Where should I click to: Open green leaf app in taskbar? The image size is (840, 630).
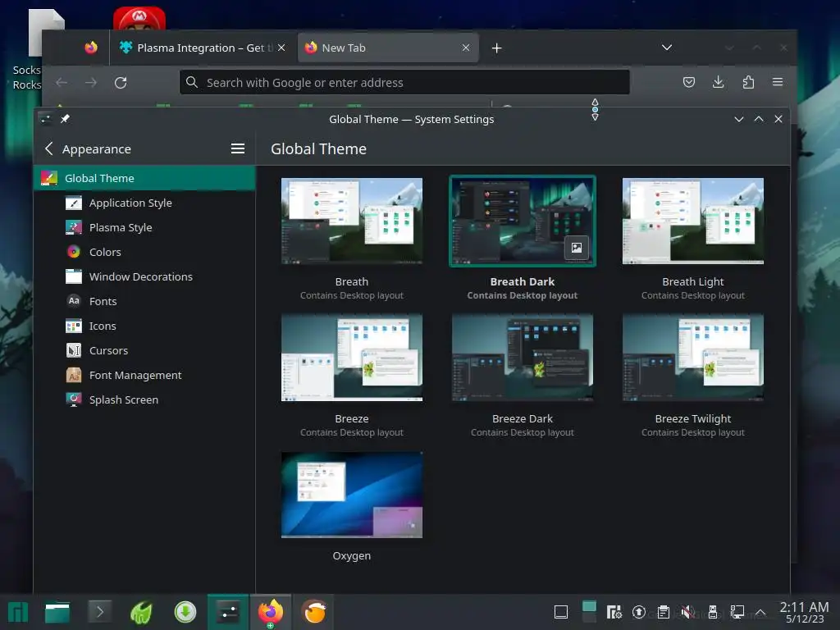point(141,612)
